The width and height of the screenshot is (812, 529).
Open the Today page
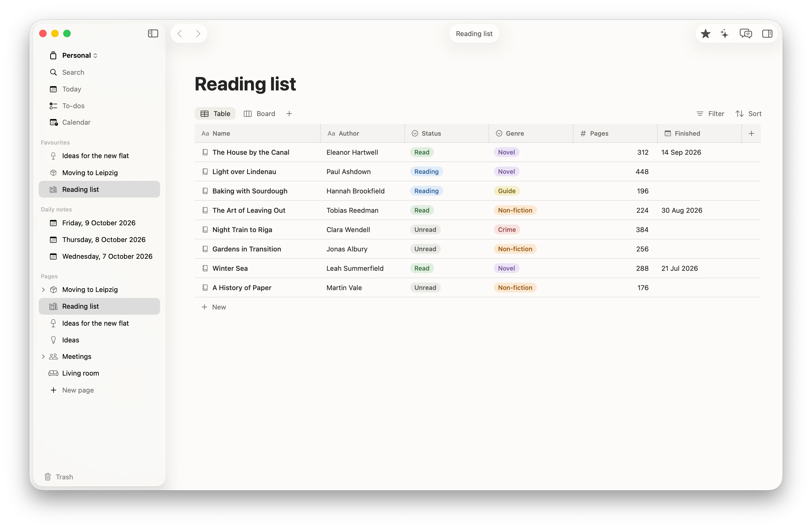click(x=99, y=89)
